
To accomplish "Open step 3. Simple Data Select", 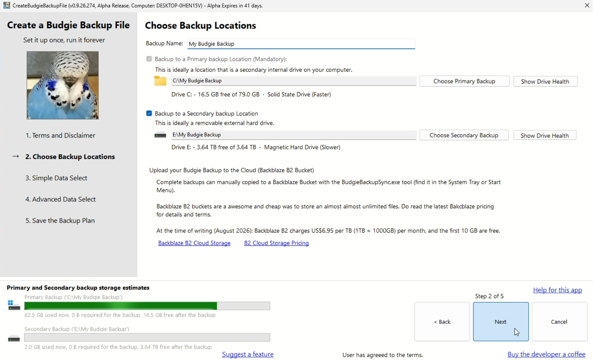I will 56,178.
